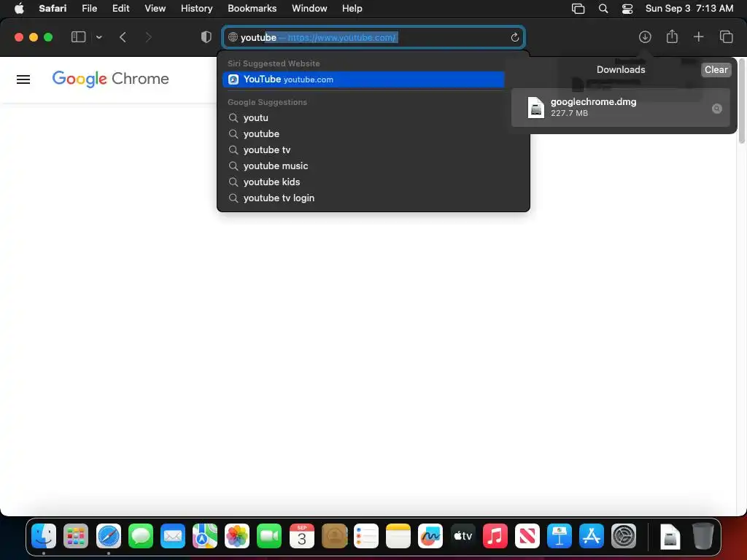747x560 pixels.
Task: Open the File menu
Action: coord(89,8)
